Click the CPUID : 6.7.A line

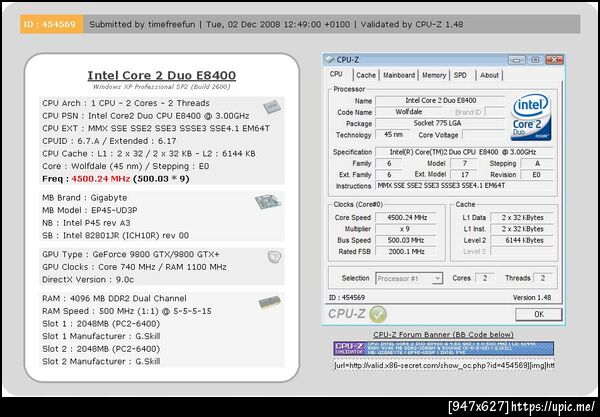click(x=109, y=141)
